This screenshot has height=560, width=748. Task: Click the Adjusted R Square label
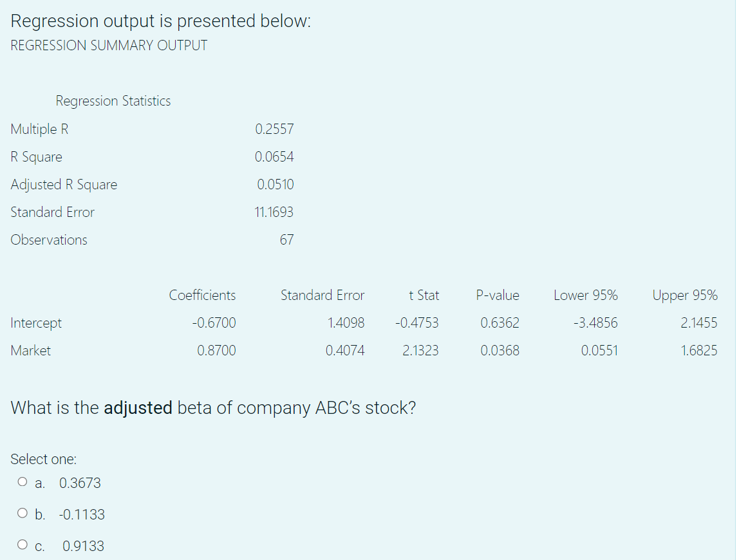[x=64, y=184]
